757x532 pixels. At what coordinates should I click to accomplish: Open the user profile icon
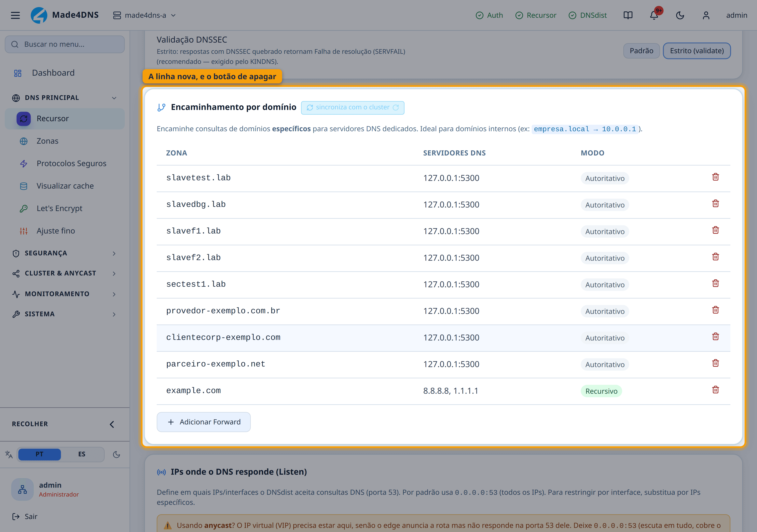[706, 15]
